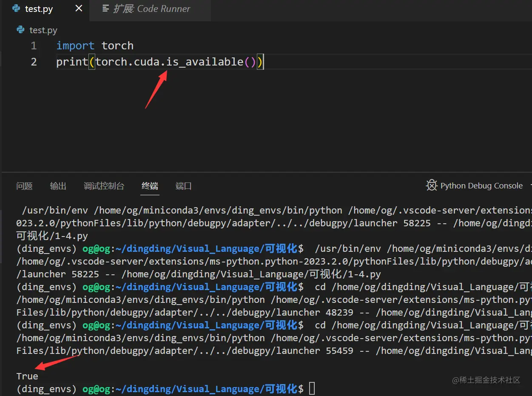The width and height of the screenshot is (532, 396).
Task: Click the terminal cursor at the last prompt
Action: 312,389
